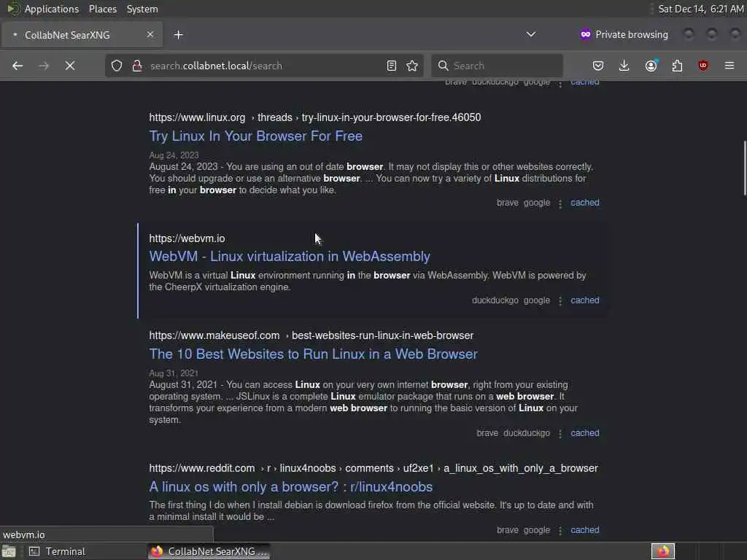The width and height of the screenshot is (747, 560).
Task: Click the site security padlock icon
Action: pos(137,66)
